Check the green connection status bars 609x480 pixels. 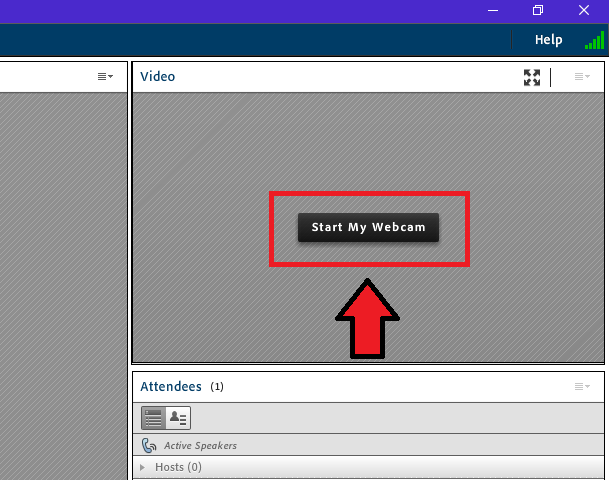click(x=594, y=41)
